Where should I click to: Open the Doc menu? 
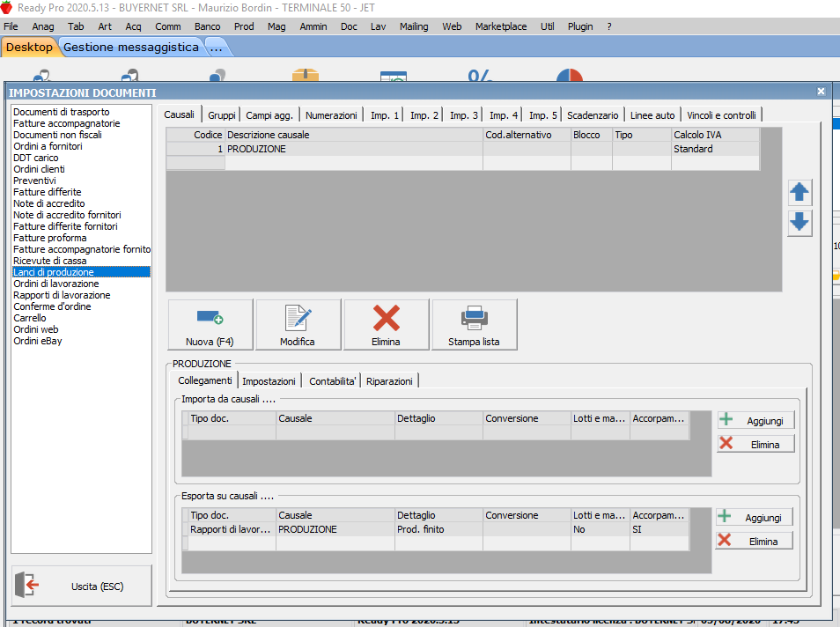pos(349,26)
